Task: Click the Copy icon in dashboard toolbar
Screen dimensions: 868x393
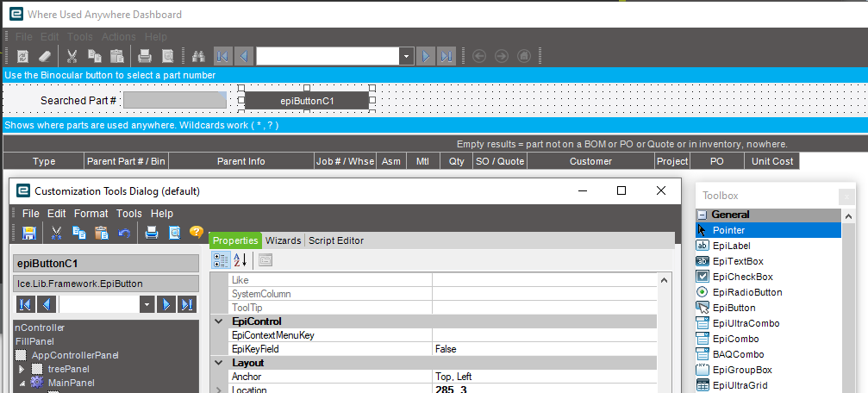Action: [x=95, y=56]
